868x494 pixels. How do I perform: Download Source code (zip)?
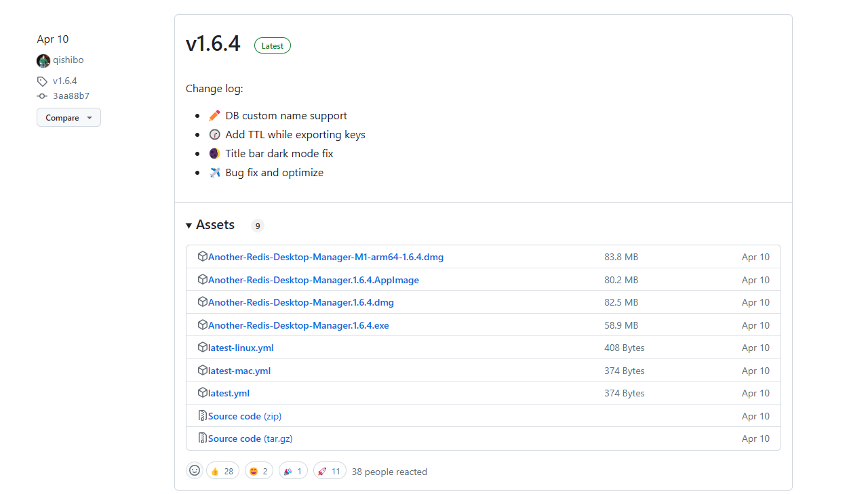[x=245, y=416]
